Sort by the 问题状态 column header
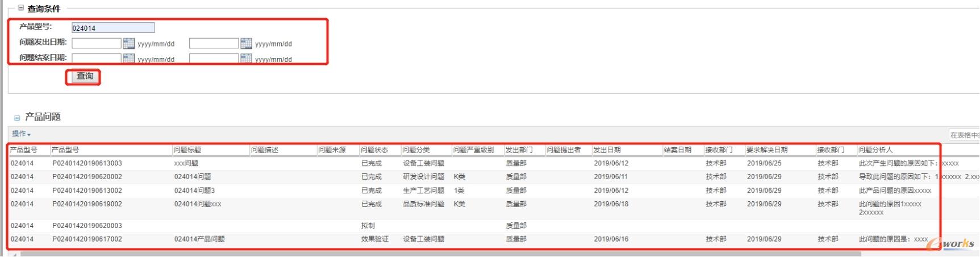 click(374, 150)
